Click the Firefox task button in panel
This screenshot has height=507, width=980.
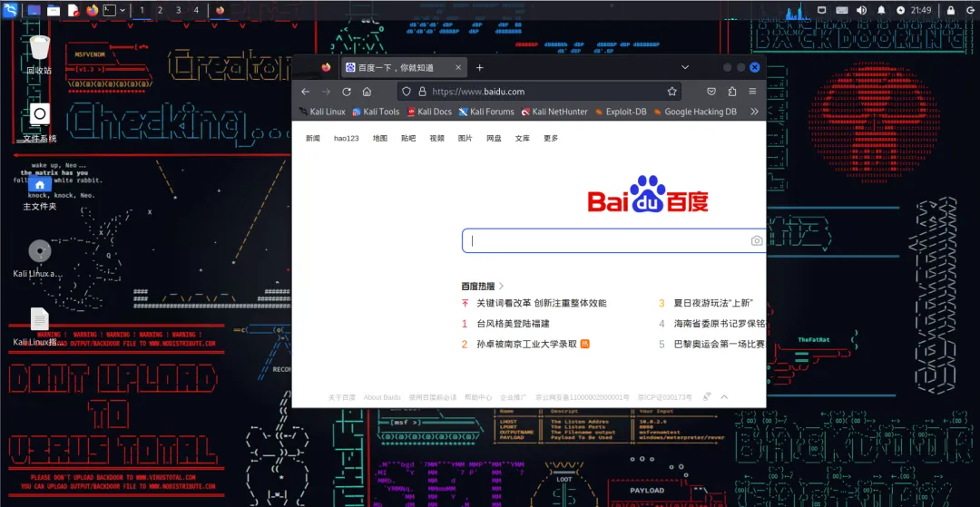[x=220, y=10]
